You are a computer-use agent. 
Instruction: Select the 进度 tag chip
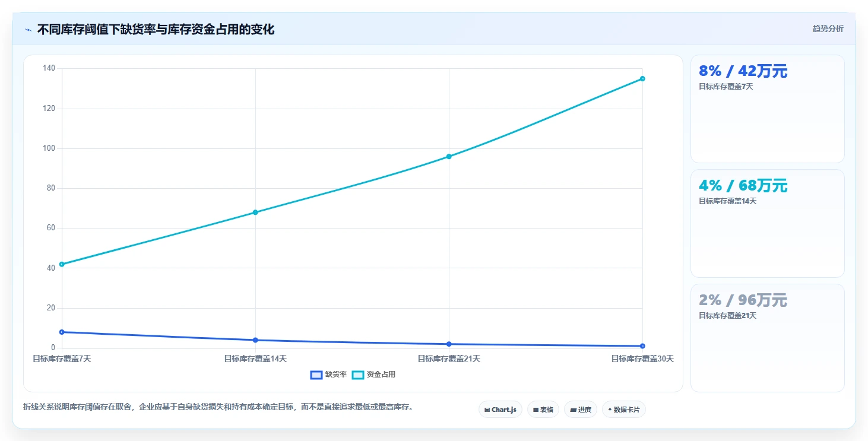tap(581, 410)
